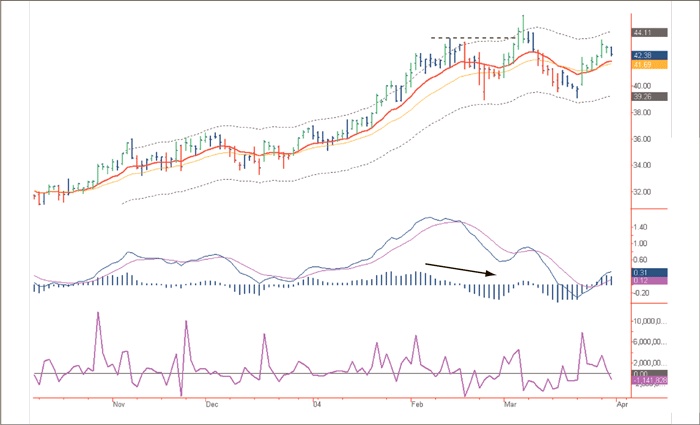The image size is (700, 425).
Task: Click the Feb label on time axis
Action: [x=416, y=405]
